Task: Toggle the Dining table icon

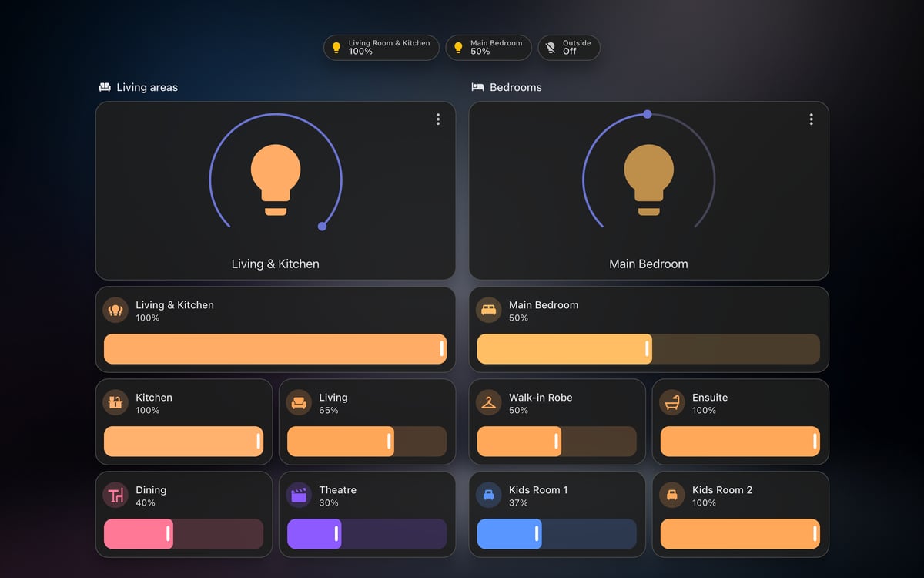Action: (x=115, y=496)
